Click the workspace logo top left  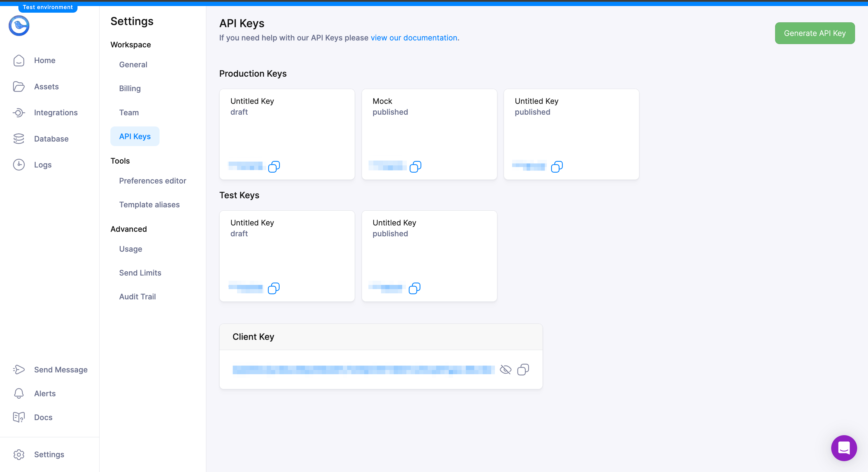pos(19,25)
